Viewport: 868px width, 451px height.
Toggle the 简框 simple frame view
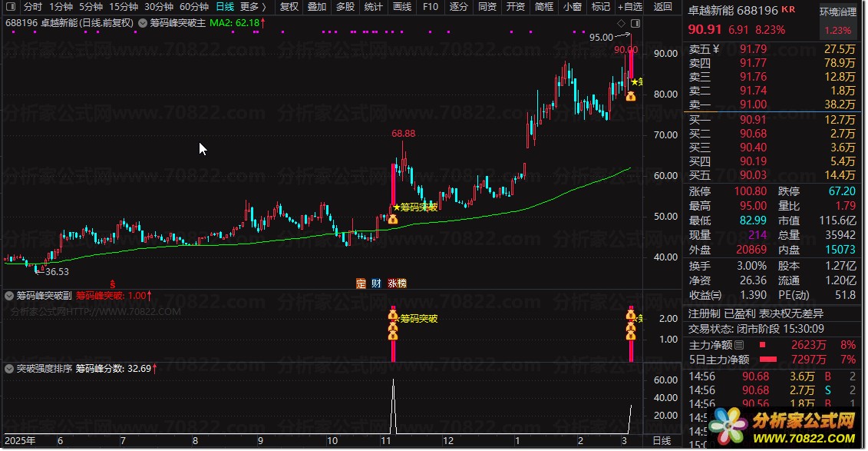[x=544, y=7]
